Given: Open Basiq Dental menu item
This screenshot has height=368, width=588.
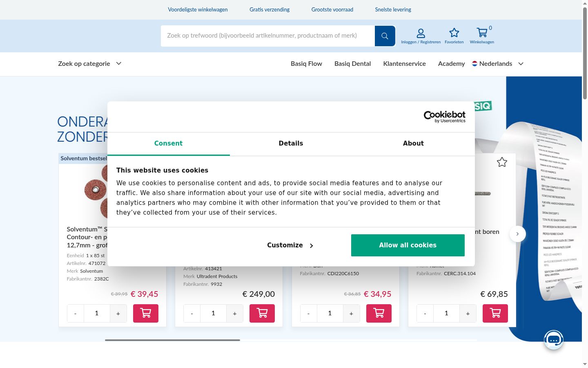Looking at the screenshot, I should [x=352, y=63].
